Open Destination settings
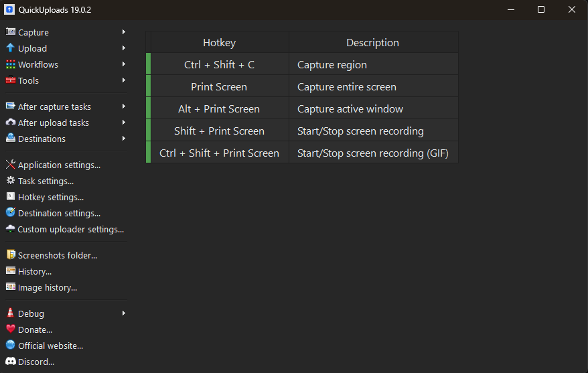This screenshot has height=373, width=588. pyautogui.click(x=59, y=213)
